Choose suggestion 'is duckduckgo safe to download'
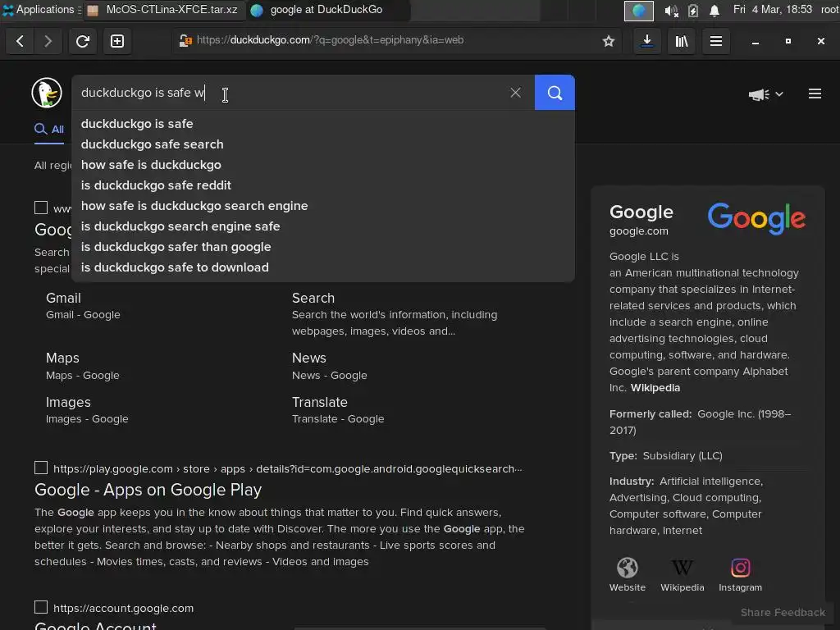This screenshot has height=630, width=840. 323,267
